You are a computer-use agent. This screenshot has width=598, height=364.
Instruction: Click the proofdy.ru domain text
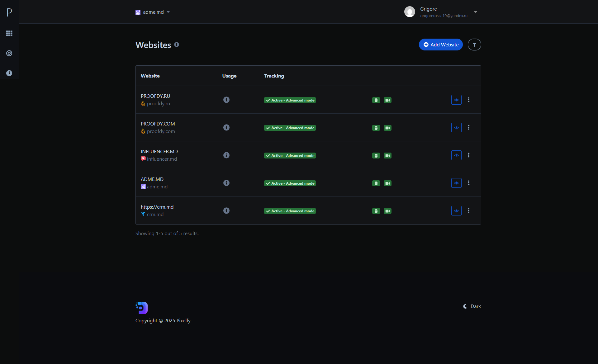click(x=159, y=103)
